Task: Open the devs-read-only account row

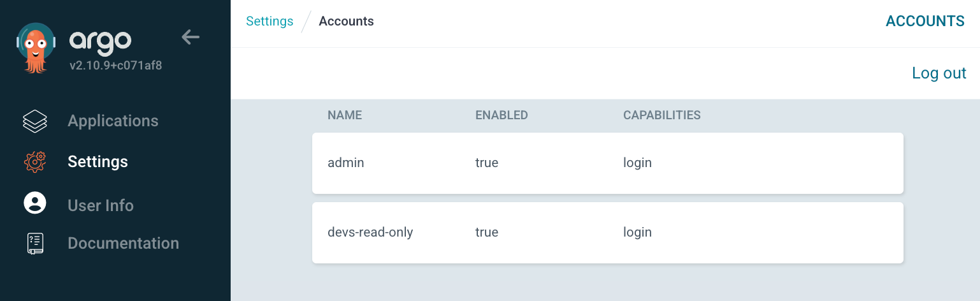Action: click(x=607, y=232)
